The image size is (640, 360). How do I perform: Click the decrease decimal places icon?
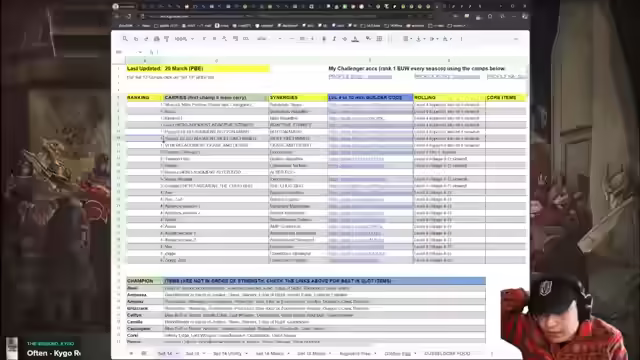pyautogui.click(x=224, y=39)
